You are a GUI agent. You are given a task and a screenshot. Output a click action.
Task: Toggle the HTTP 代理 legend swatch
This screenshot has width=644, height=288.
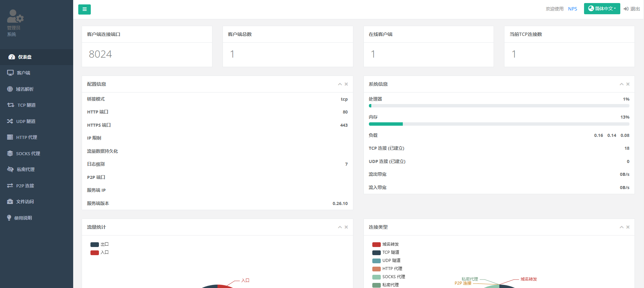(376, 269)
